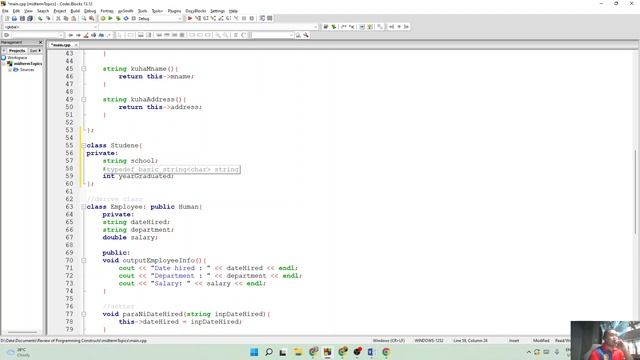The image size is (640, 360).
Task: Select the main.cpp editor tab
Action: (x=61, y=45)
